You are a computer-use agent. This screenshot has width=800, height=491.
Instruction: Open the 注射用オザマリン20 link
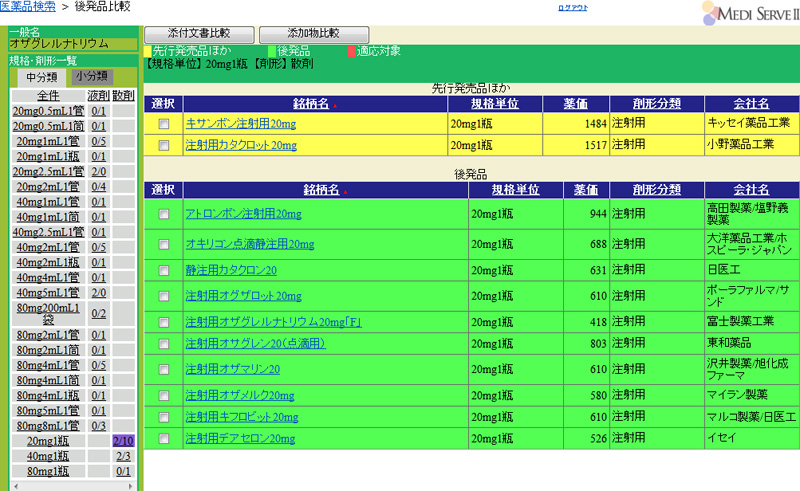[x=233, y=369]
